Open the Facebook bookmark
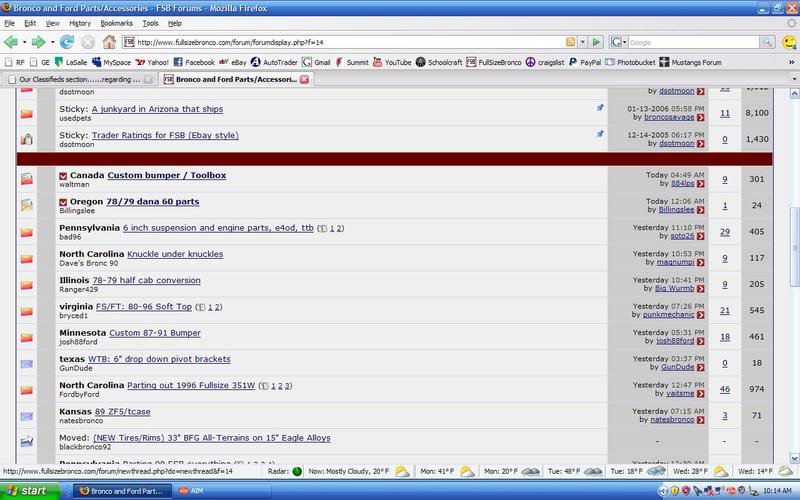Viewport: 800px width, 500px height. click(x=194, y=62)
